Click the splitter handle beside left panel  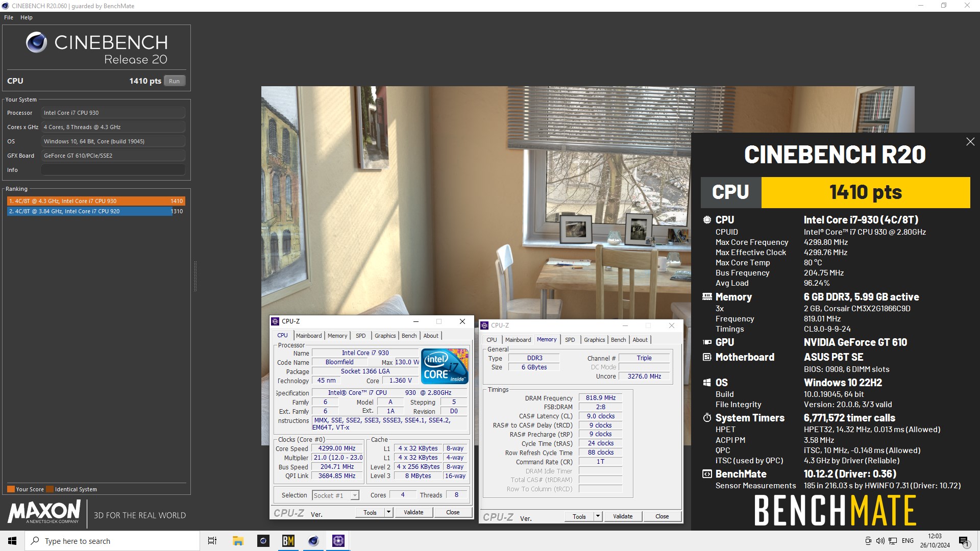[195, 276]
